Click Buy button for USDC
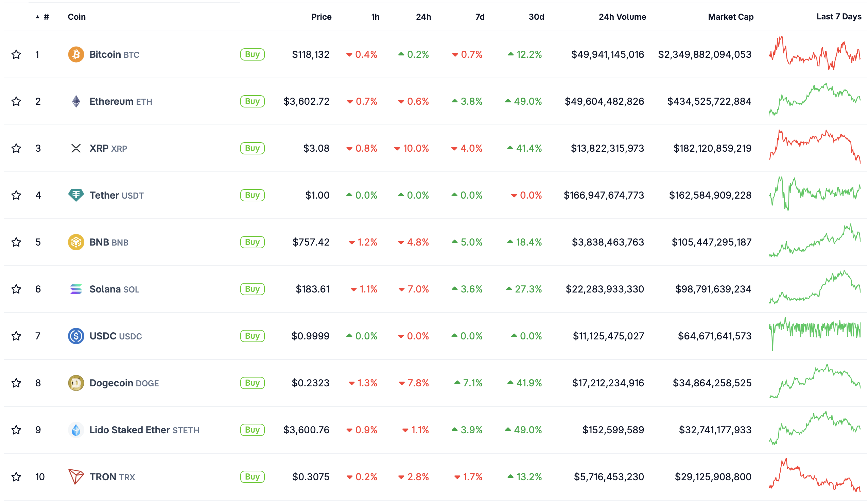 tap(252, 336)
